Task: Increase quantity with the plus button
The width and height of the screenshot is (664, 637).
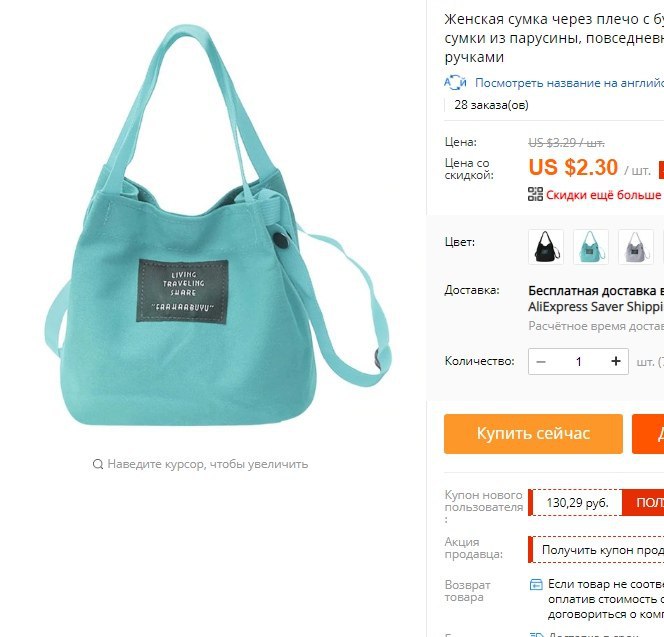Action: point(616,361)
